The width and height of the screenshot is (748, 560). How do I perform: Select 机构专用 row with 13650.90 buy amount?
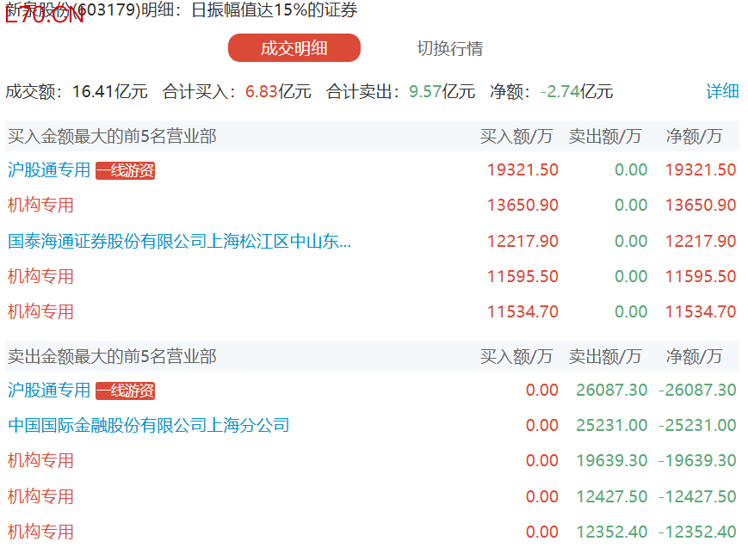pos(40,206)
